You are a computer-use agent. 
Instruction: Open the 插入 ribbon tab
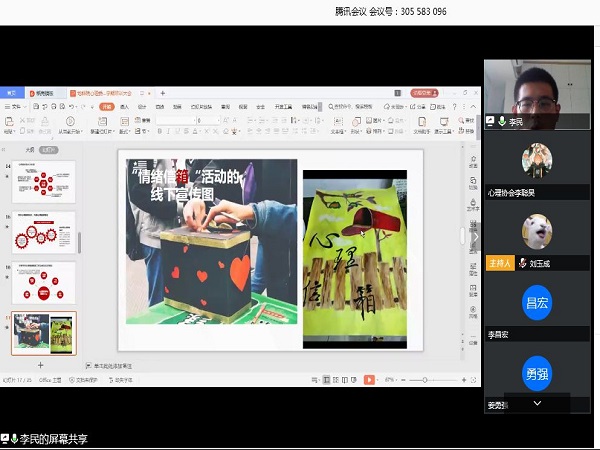pos(124,106)
